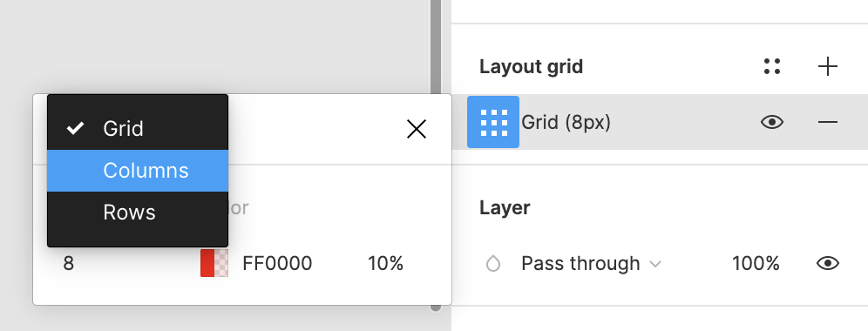Edit the grid size value 8
The width and height of the screenshot is (868, 331).
pos(68,263)
